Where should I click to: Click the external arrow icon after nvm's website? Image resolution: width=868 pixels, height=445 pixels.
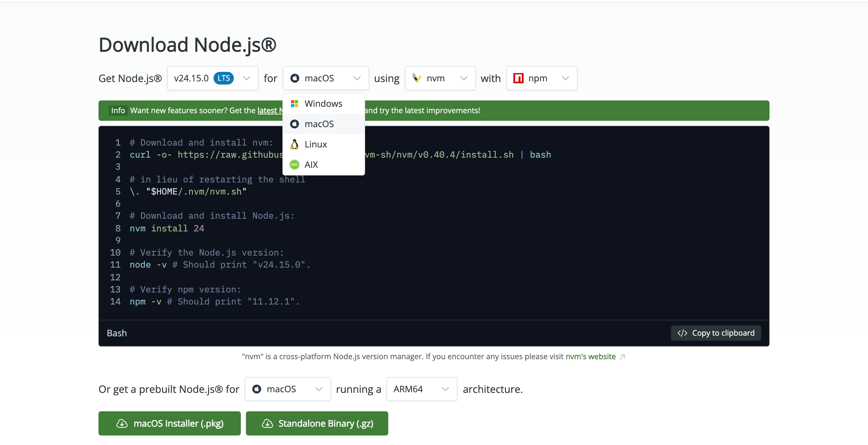(622, 357)
